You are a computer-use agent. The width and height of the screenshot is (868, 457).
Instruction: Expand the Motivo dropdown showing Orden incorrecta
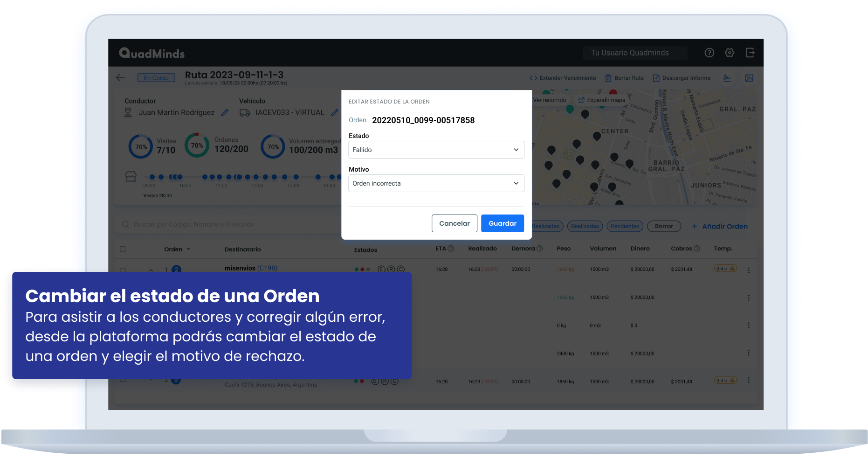[x=436, y=183]
